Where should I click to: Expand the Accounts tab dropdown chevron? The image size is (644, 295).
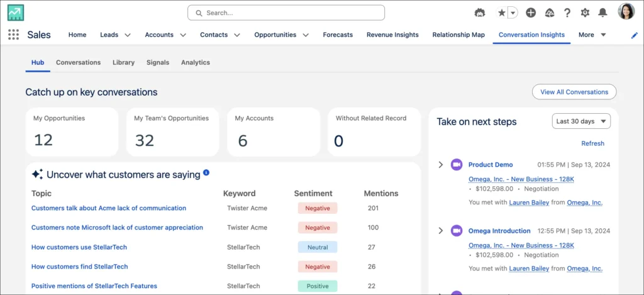tap(183, 35)
